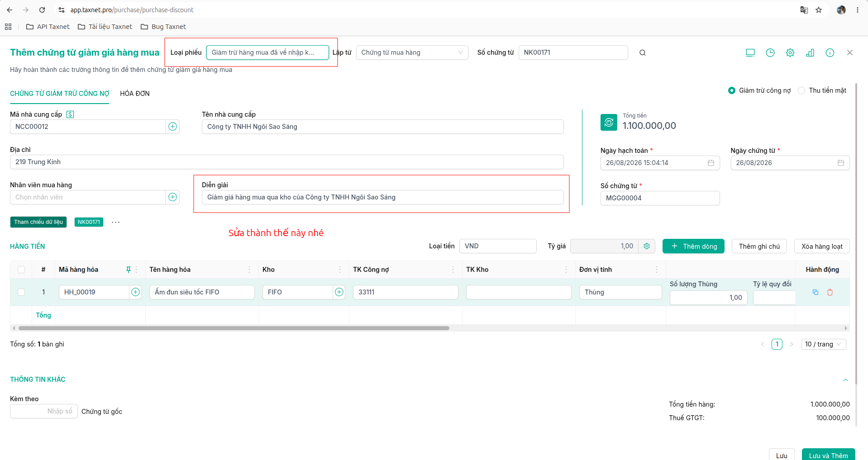The image size is (868, 460).
Task: Click the search icon beside Số chứng từ NK00171
Action: coord(642,53)
